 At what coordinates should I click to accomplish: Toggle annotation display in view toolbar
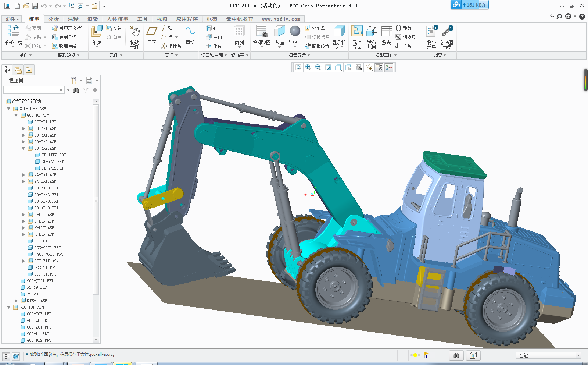pyautogui.click(x=379, y=67)
